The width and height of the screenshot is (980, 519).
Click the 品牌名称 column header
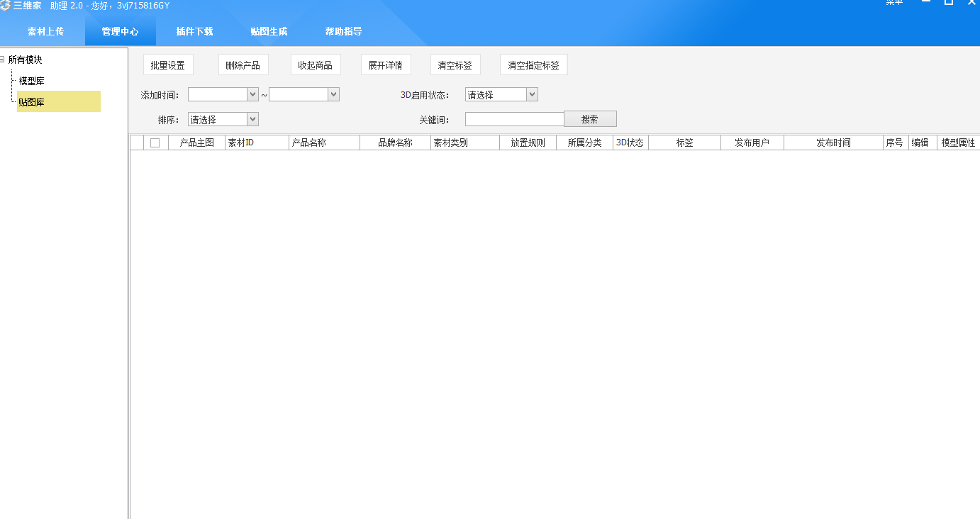point(395,143)
